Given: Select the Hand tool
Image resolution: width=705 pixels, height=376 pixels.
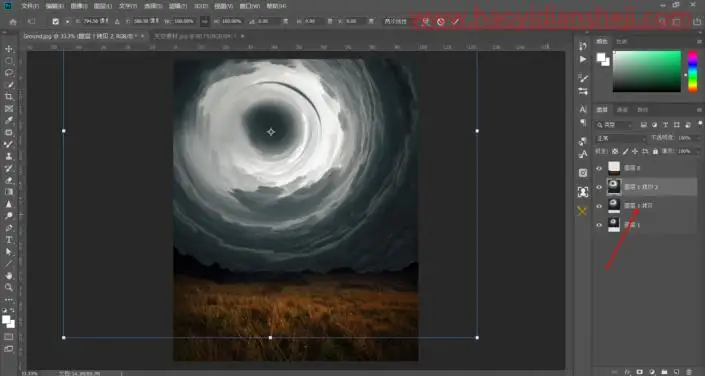Looking at the screenshot, I should pos(9,276).
